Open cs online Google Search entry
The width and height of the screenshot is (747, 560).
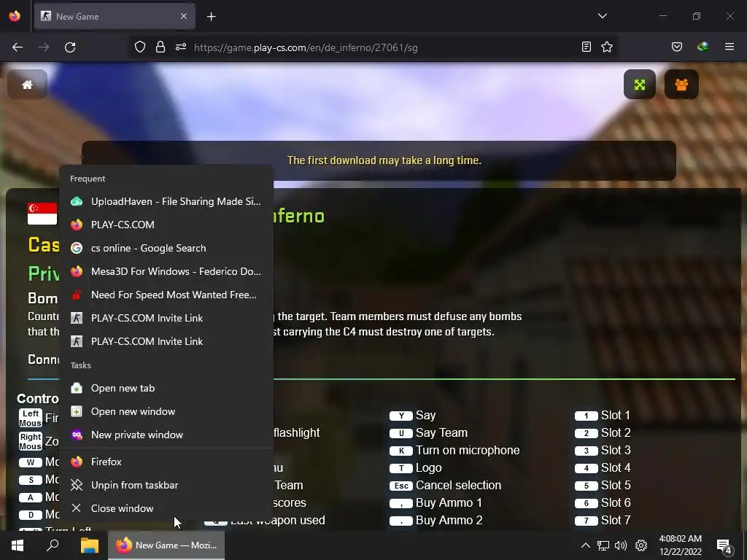coord(166,248)
